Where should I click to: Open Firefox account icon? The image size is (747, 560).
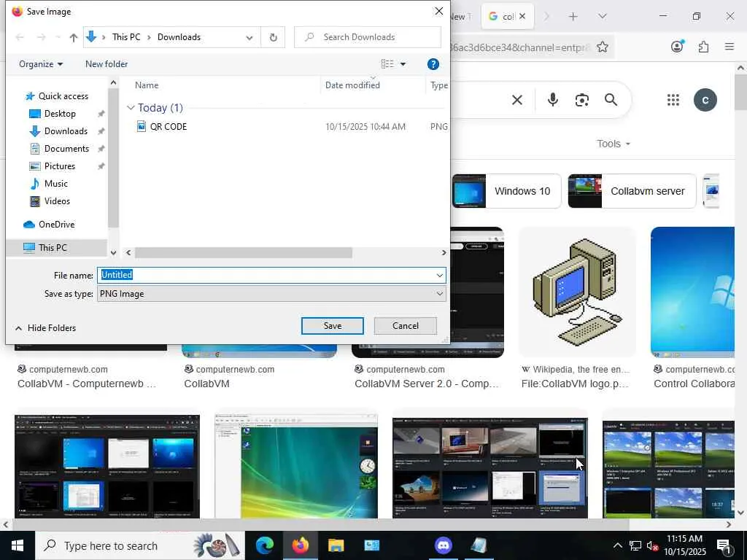677,46
